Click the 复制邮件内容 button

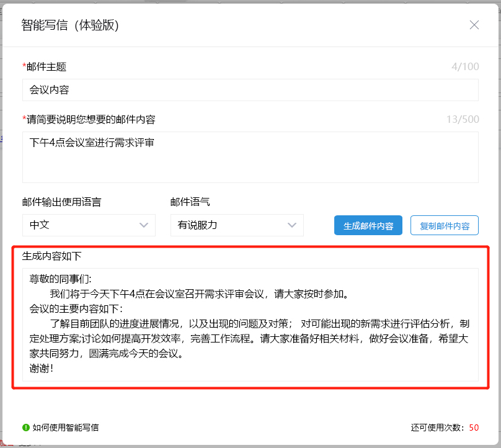(444, 226)
